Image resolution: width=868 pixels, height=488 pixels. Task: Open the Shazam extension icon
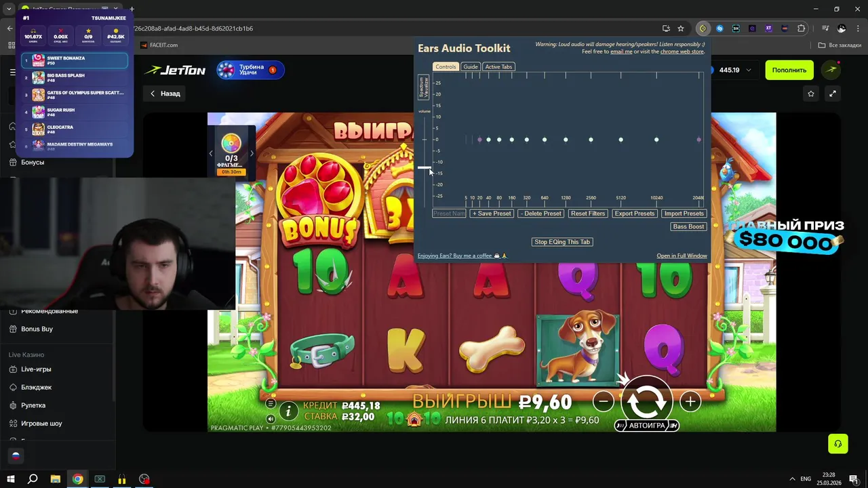[719, 28]
